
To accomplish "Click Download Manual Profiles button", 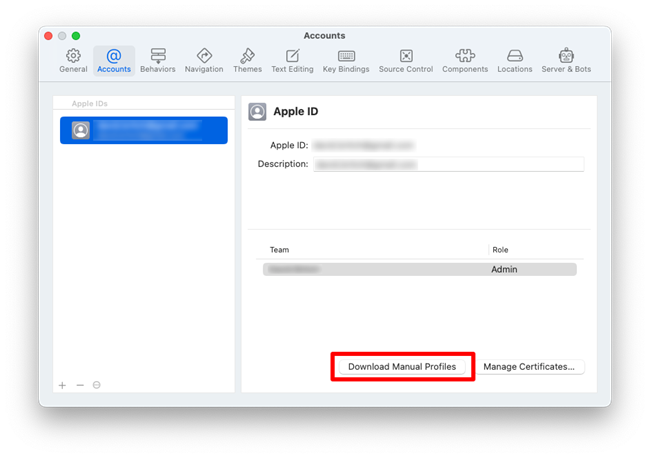I will point(402,367).
